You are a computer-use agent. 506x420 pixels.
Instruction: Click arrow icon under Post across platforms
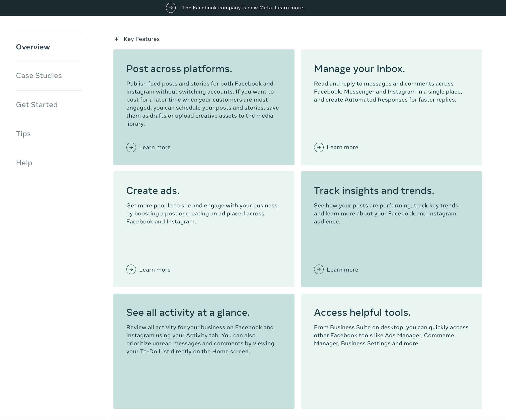point(131,147)
